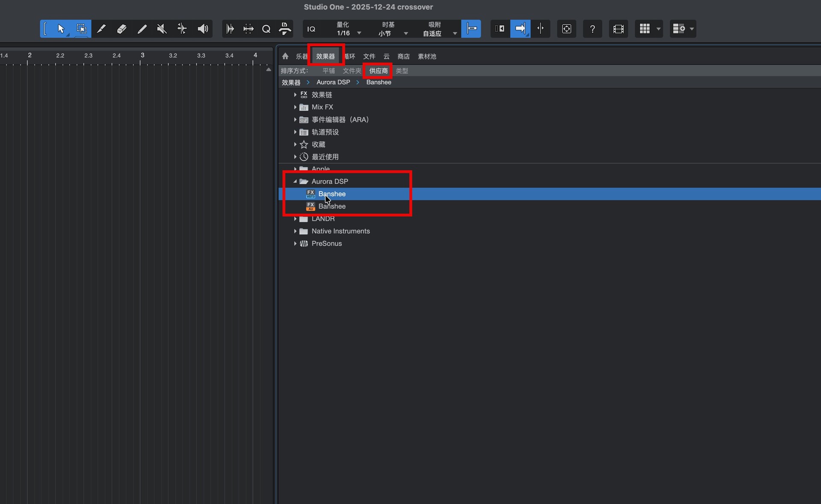The height and width of the screenshot is (504, 821).
Task: Expand the PreSonus vendor folder
Action: click(x=295, y=244)
